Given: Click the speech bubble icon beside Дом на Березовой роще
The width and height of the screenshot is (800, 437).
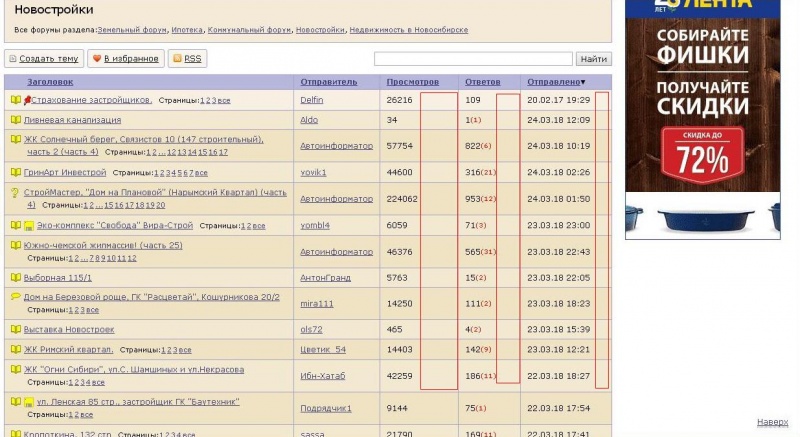Looking at the screenshot, I should [15, 297].
